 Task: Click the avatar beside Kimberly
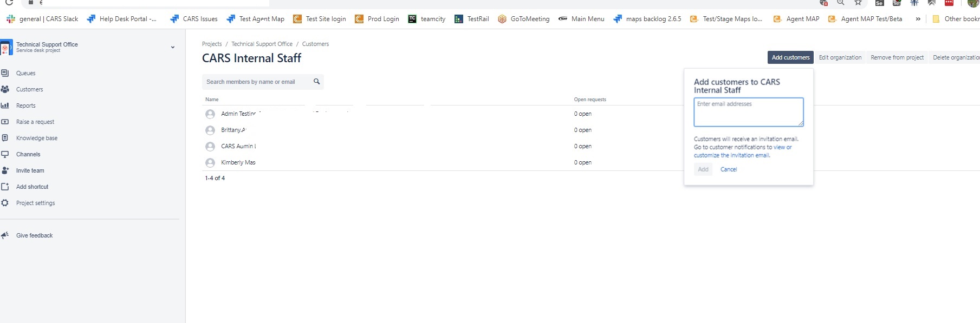point(210,163)
